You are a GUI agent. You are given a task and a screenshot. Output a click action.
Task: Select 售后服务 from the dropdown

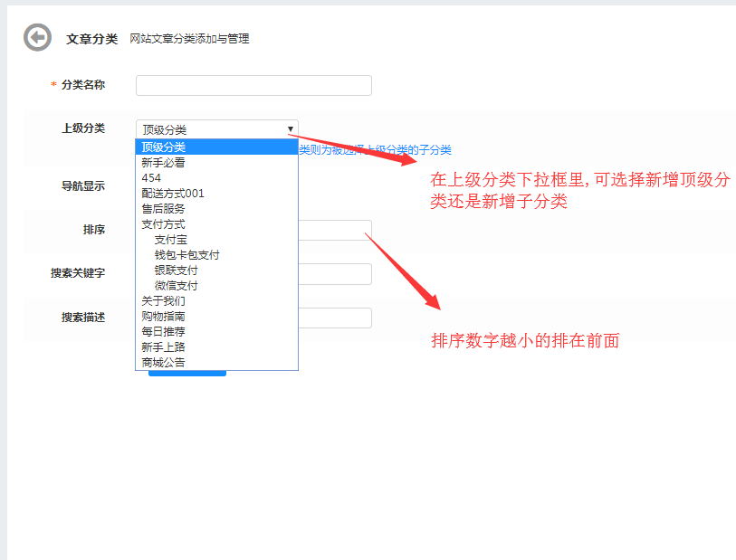pyautogui.click(x=163, y=209)
